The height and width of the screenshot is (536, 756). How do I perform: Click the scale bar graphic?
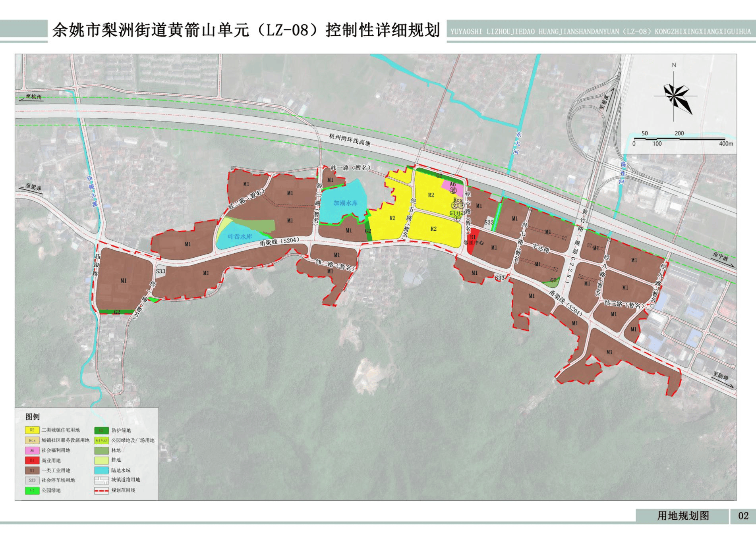679,139
